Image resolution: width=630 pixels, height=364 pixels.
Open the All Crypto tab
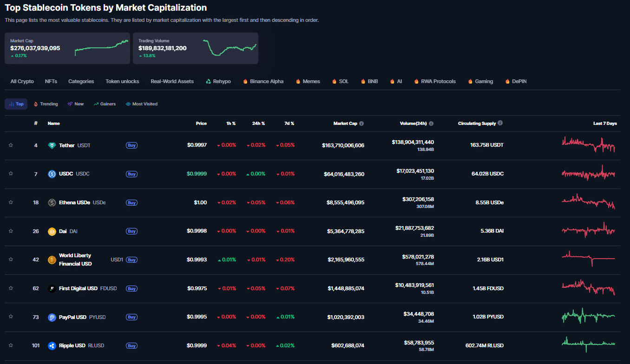[22, 81]
